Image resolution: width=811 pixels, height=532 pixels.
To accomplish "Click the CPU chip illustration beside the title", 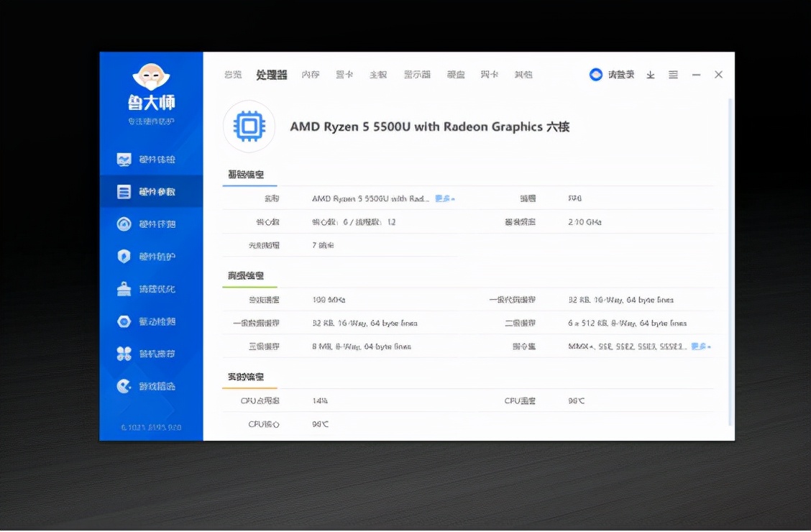I will [249, 126].
